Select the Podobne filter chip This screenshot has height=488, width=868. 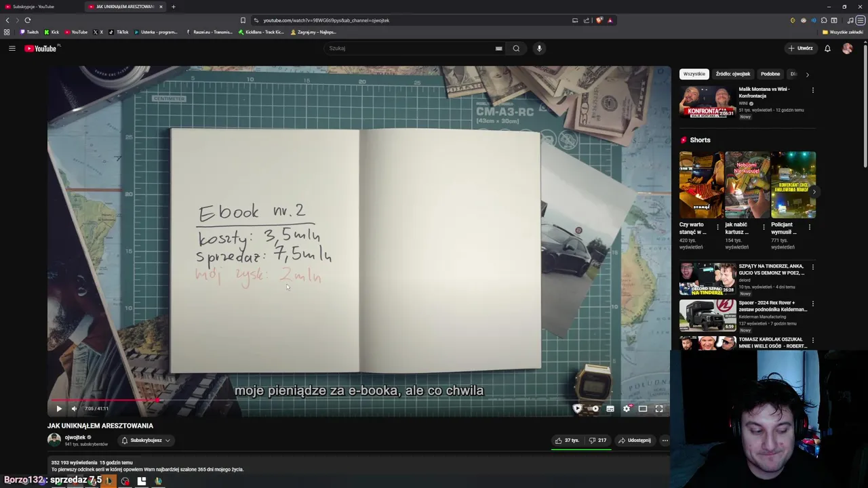[x=770, y=74]
